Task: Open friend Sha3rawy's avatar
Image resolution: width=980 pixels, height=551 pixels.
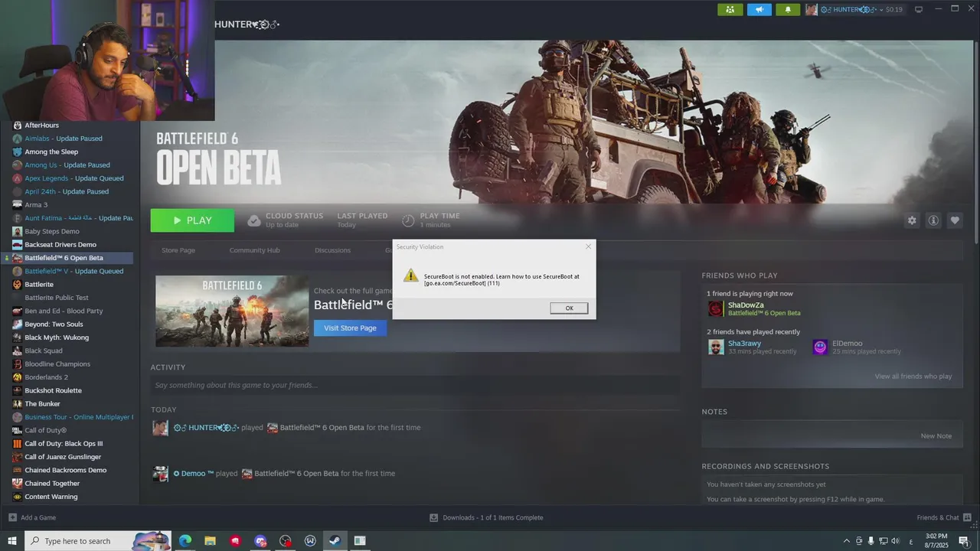Action: pos(715,347)
